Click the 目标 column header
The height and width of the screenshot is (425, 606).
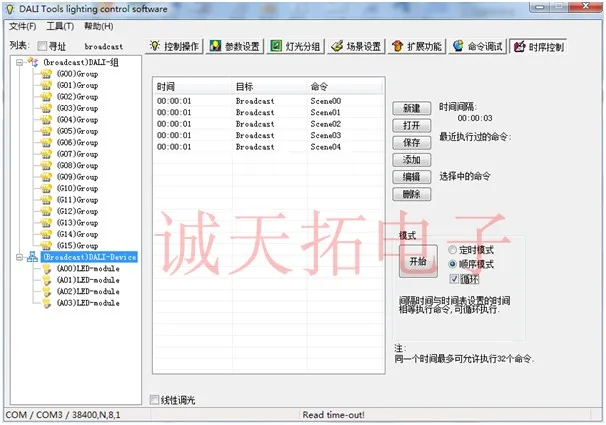click(x=270, y=87)
